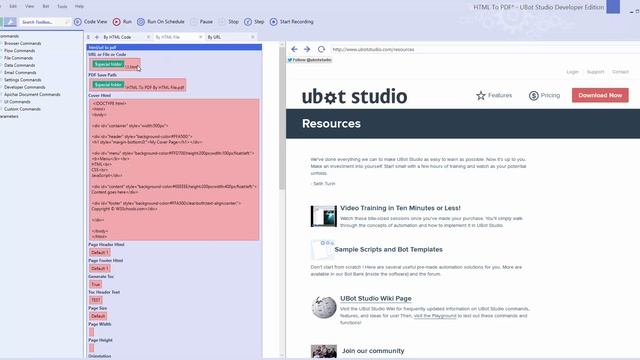Expand Browser Commands in toolbox
640x360 pixels.
point(22,43)
